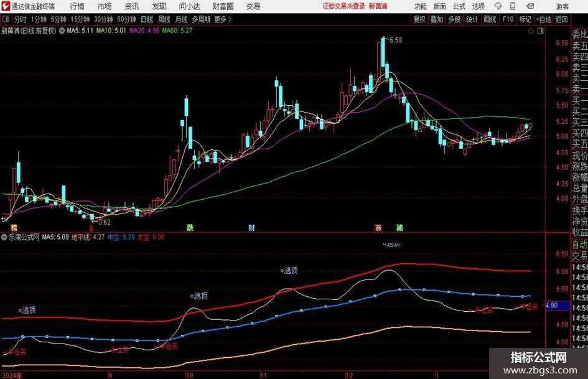Image resolution: width=588 pixels, height=379 pixels.
Task: Open the 功能 menu
Action: click(x=421, y=6)
